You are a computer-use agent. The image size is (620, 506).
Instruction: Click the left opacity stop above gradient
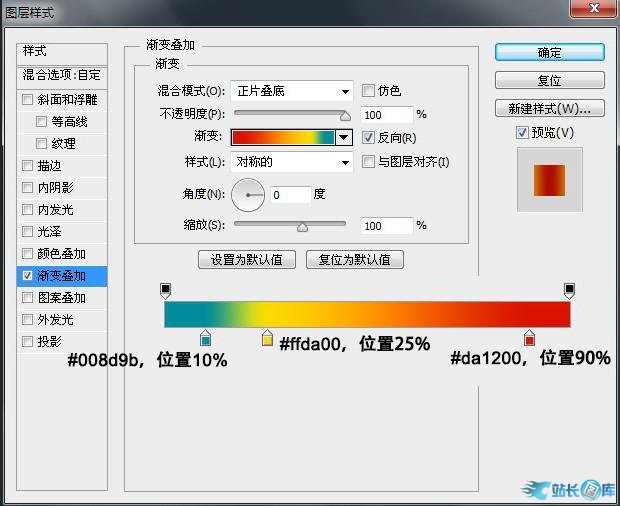166,290
